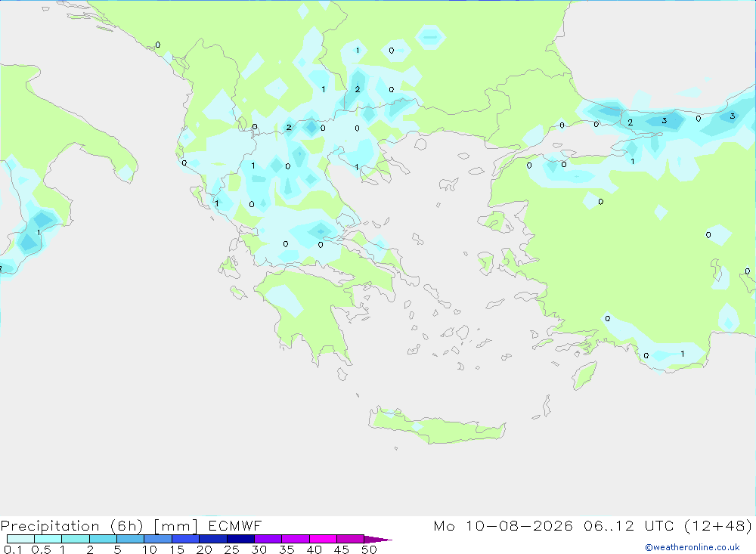Select the 5–10 mm legend color swatch
This screenshot has height=554, width=756.
(131, 539)
